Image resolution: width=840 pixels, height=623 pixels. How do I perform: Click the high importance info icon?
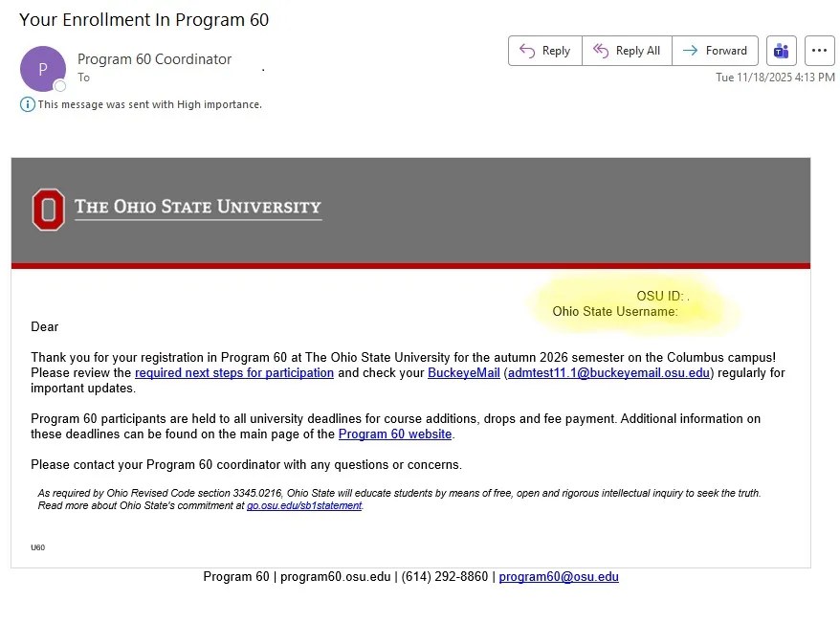(x=28, y=104)
